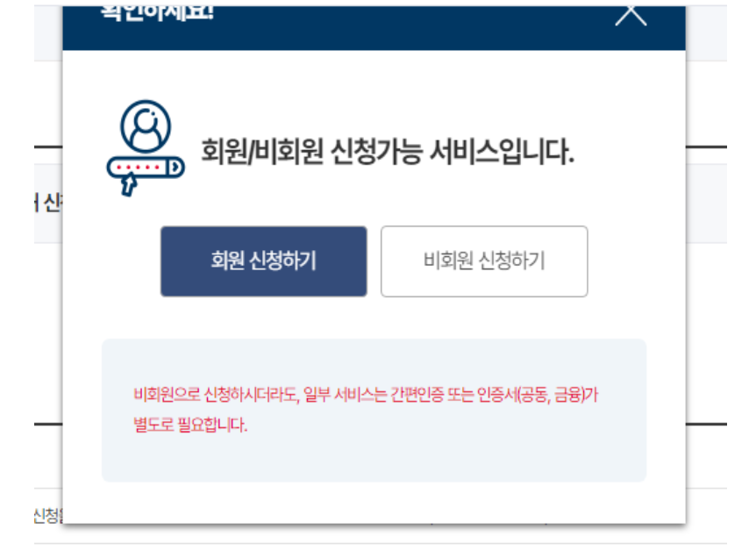Click the 회원 신청하기 button
Viewport: 756px width, 551px height.
click(264, 261)
